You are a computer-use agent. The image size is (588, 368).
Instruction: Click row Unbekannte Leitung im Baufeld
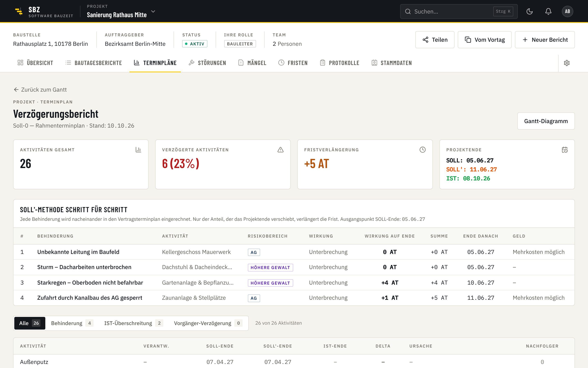(294, 252)
